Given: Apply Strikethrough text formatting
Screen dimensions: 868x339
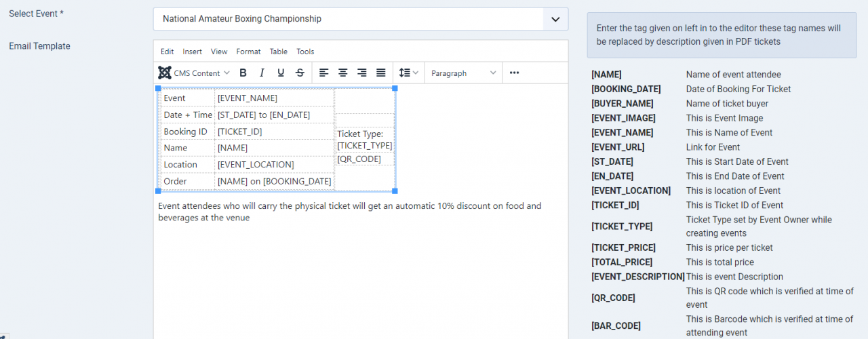Looking at the screenshot, I should tap(300, 73).
